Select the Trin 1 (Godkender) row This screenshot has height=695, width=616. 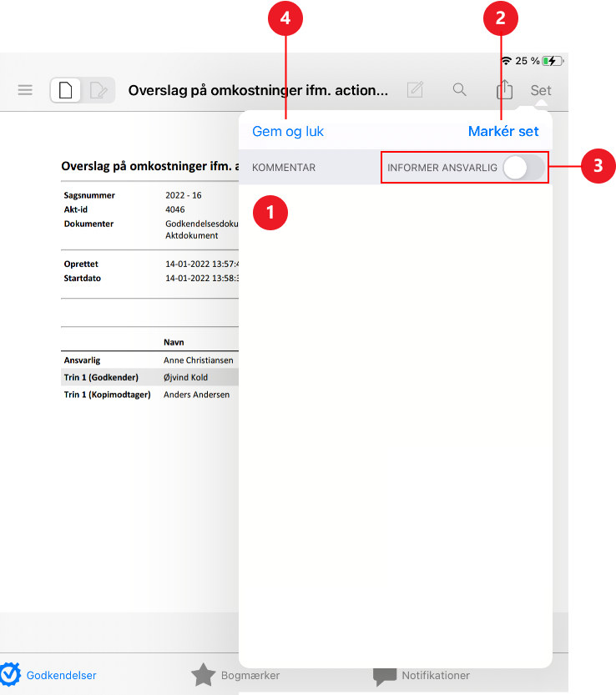pyautogui.click(x=150, y=377)
